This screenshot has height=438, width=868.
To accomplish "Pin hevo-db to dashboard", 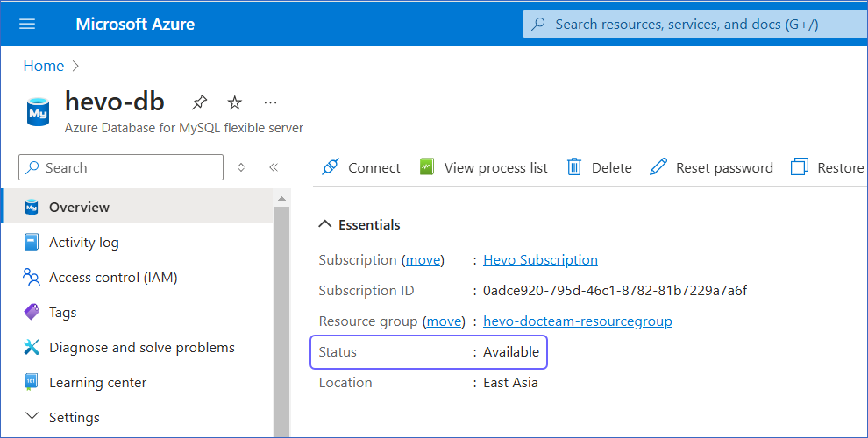I will tap(199, 102).
